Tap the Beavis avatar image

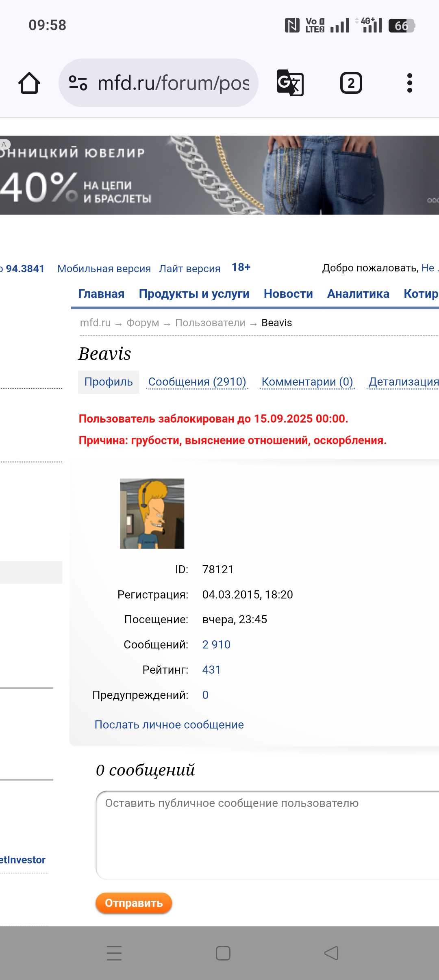[152, 514]
